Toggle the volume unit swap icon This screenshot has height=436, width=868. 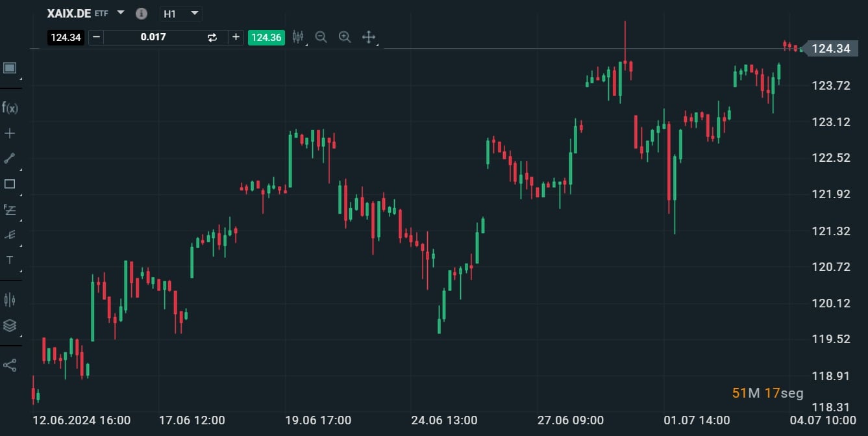click(212, 38)
